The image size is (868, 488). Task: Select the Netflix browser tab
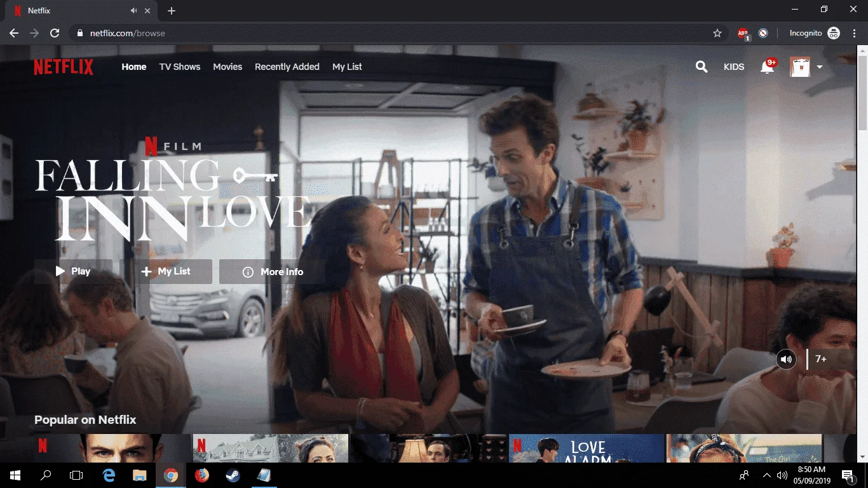(x=81, y=11)
